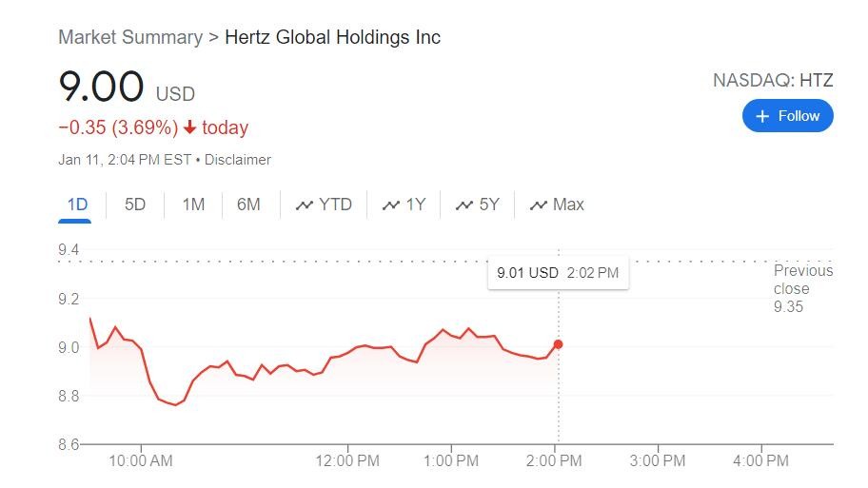The width and height of the screenshot is (868, 488).
Task: Click the Max trend line icon
Action: (x=538, y=205)
